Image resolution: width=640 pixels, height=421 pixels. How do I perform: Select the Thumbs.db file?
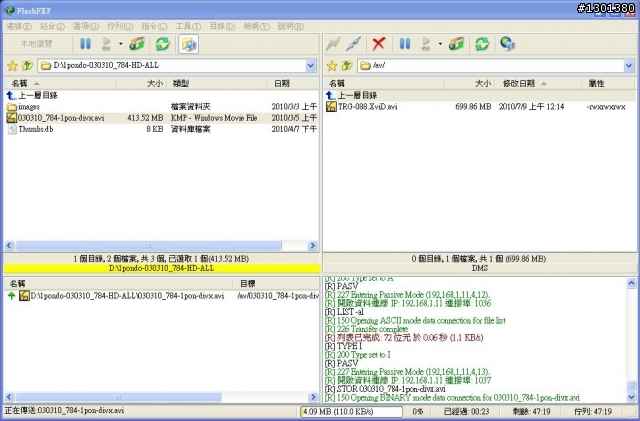point(30,129)
